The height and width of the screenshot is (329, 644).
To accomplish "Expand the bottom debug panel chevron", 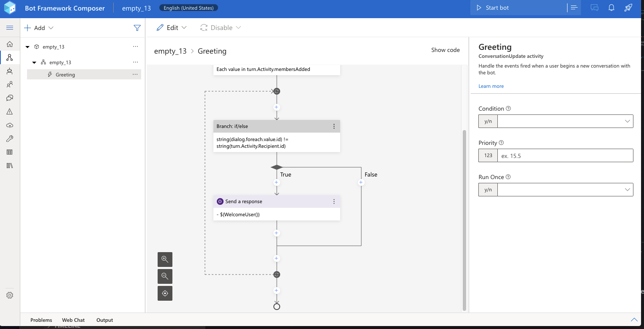I will coord(634,320).
